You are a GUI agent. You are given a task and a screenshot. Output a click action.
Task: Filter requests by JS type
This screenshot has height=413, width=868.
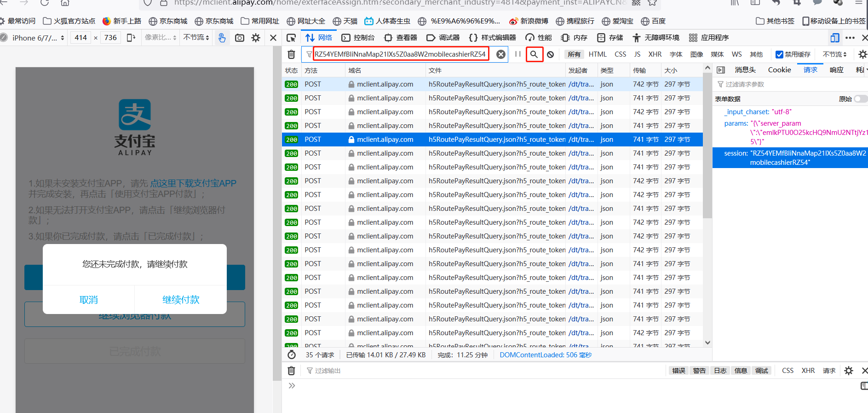click(637, 54)
